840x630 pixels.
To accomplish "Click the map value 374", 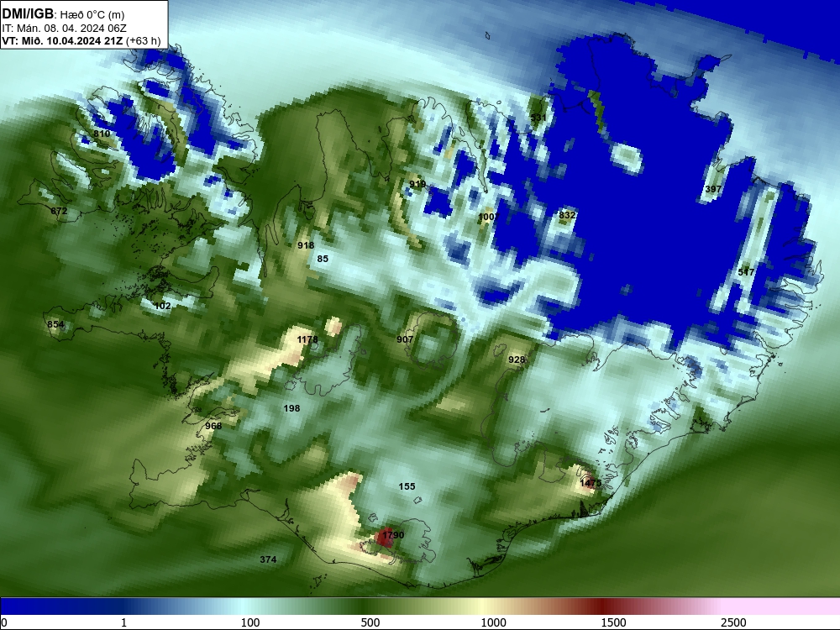I will click(269, 559).
